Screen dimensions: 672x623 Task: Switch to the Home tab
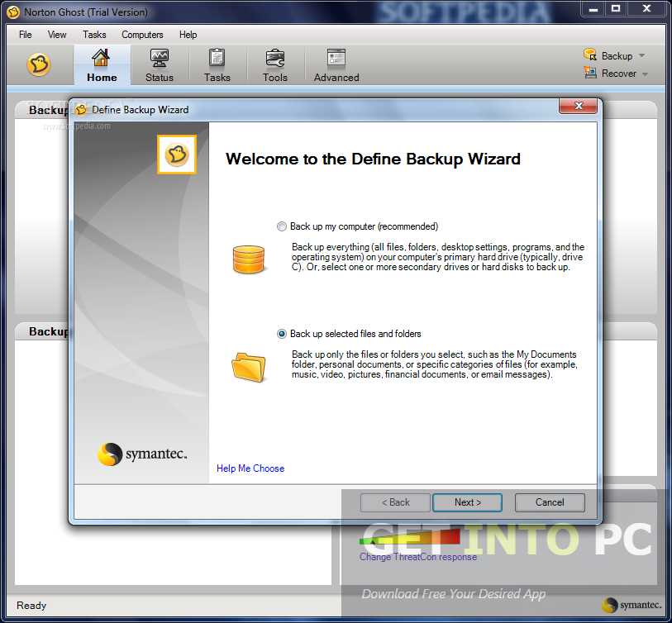click(102, 65)
